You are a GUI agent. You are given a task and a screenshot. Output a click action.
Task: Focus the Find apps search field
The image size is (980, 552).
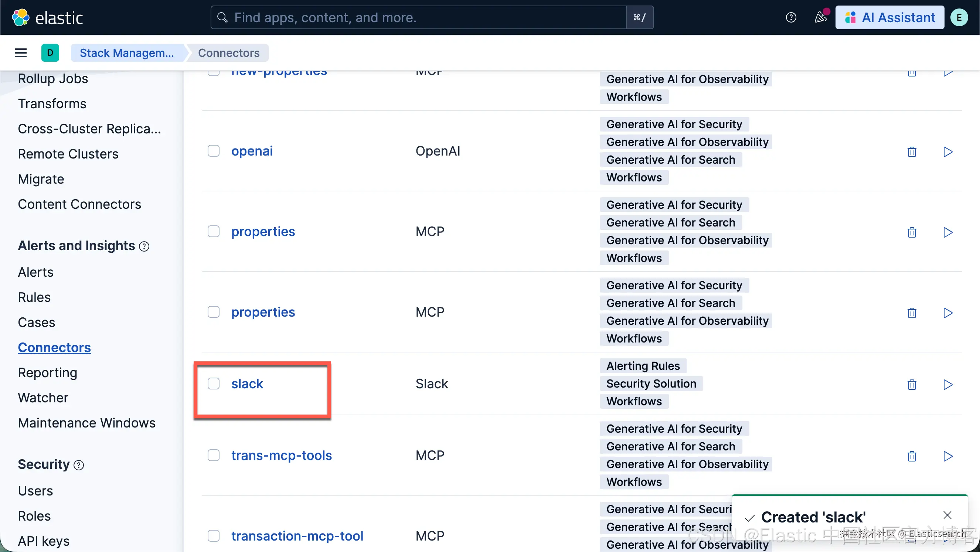418,17
